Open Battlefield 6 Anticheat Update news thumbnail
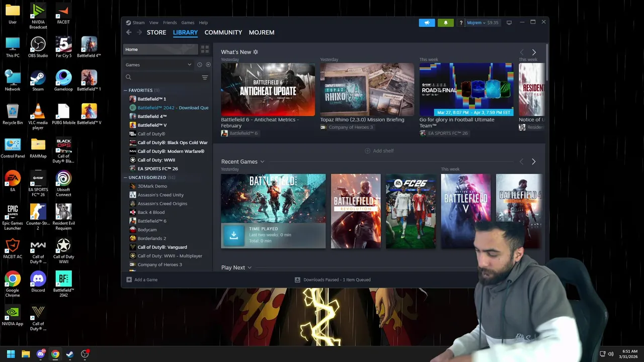This screenshot has height=362, width=644. point(268,89)
